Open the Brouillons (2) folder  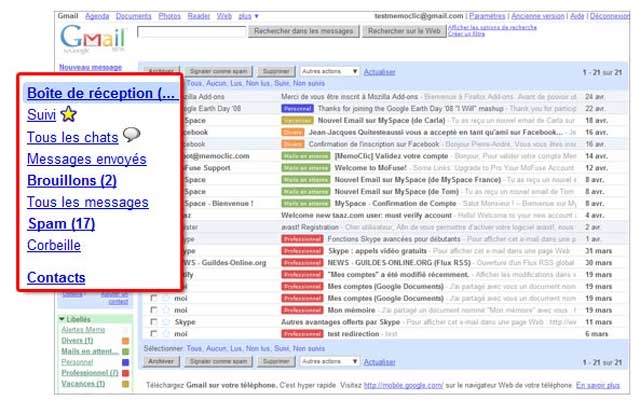pos(71,180)
